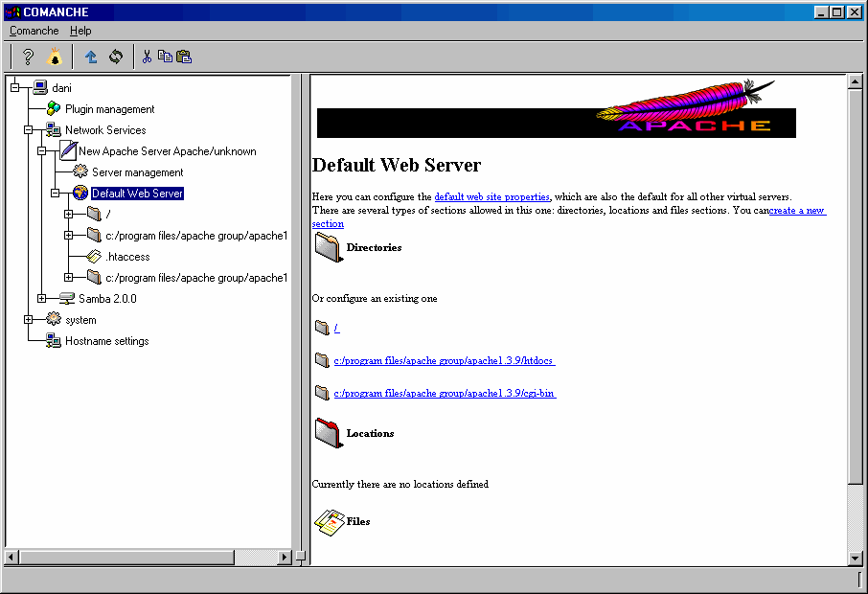868x594 pixels.
Task: Open the Comanche menu
Action: (34, 31)
